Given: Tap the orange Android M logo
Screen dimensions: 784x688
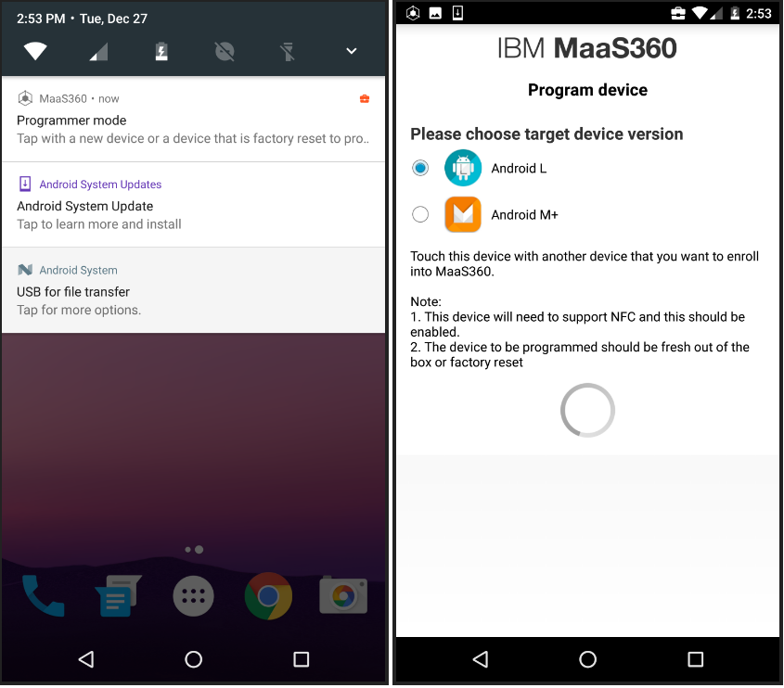Looking at the screenshot, I should 463,214.
